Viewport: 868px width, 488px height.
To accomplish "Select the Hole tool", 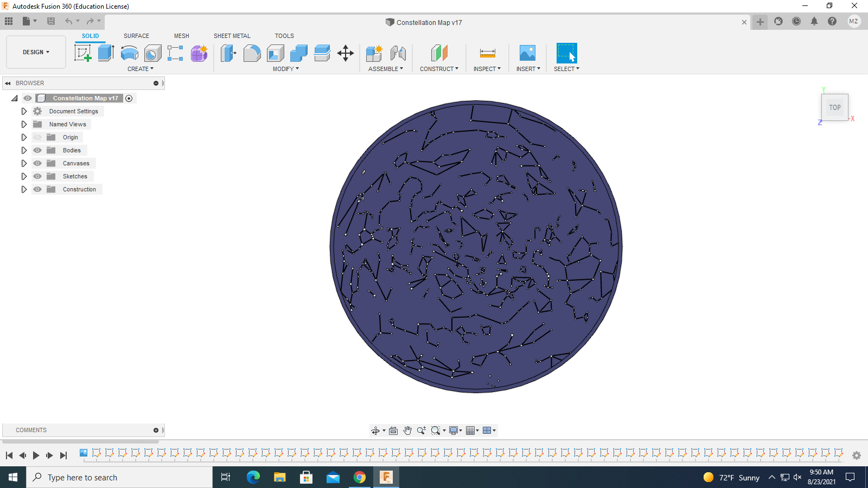I will point(152,53).
